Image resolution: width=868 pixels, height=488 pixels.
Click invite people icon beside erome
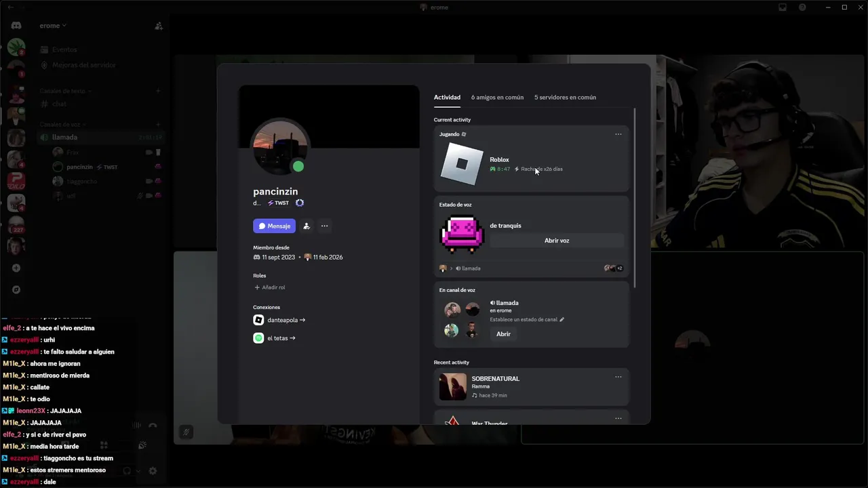[159, 26]
